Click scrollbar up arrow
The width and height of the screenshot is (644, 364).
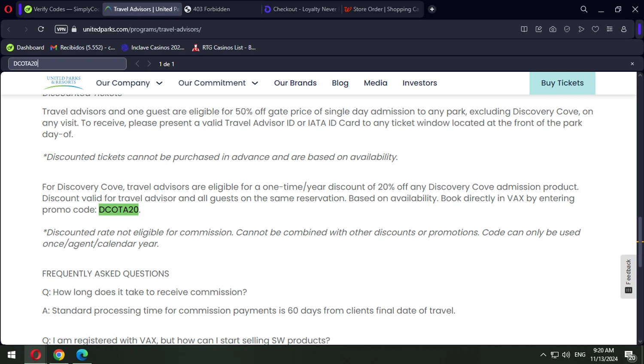click(640, 75)
